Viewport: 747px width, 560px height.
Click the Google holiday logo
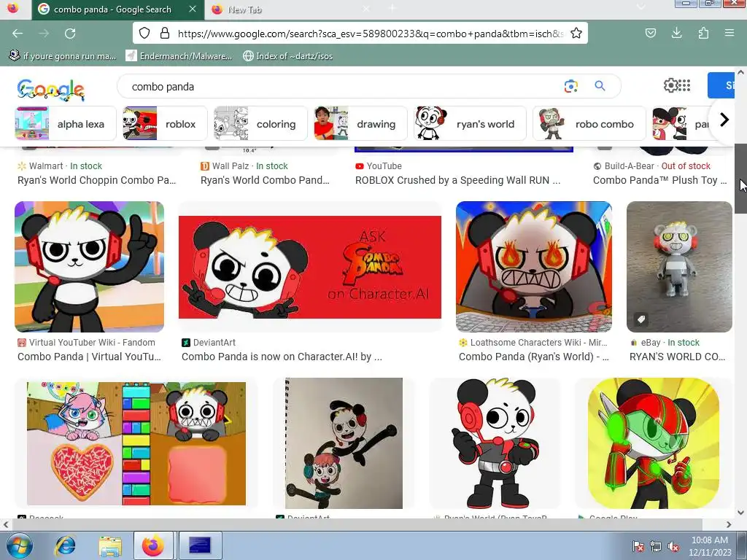(51, 89)
